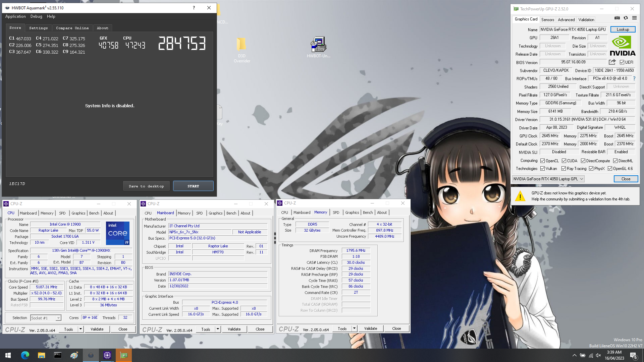Click the muted volume tray icon
Image resolution: width=644 pixels, height=362 pixels.
[x=598, y=355]
